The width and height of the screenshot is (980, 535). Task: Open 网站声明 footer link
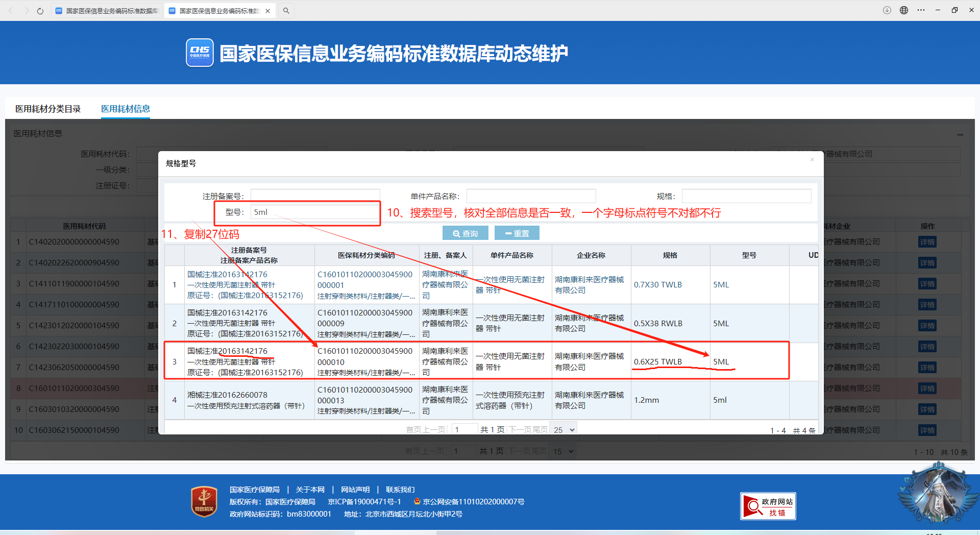pyautogui.click(x=355, y=490)
